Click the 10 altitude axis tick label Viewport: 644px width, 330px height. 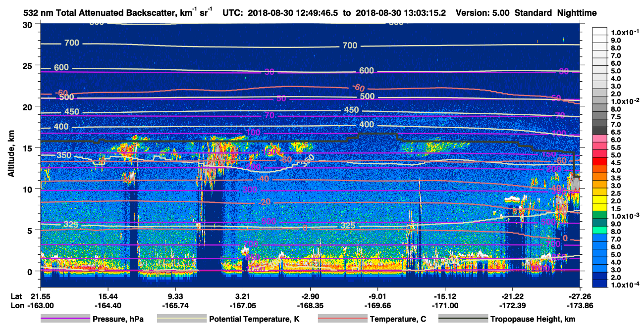tap(29, 189)
